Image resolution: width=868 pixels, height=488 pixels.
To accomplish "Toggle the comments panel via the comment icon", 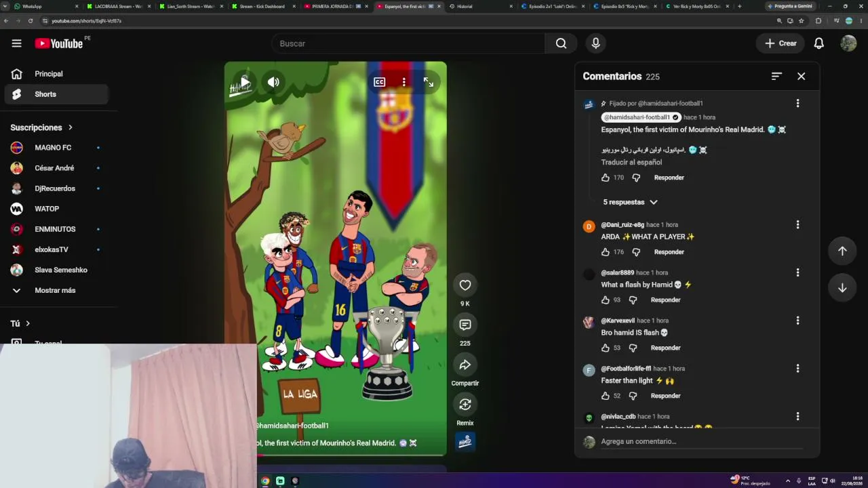I will (x=465, y=325).
